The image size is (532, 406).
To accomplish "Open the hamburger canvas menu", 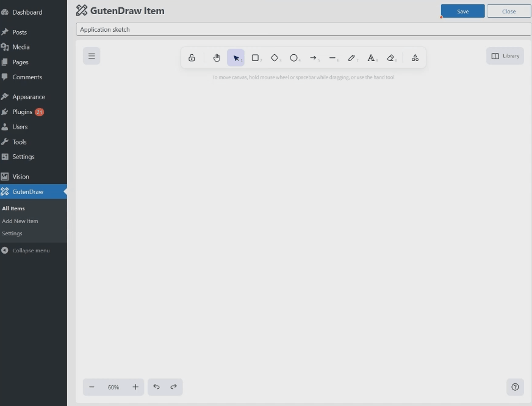I will pyautogui.click(x=92, y=55).
